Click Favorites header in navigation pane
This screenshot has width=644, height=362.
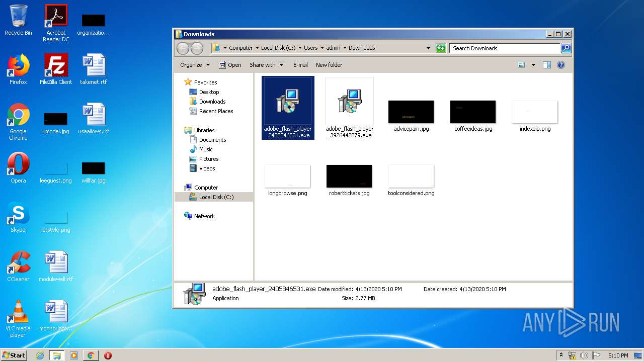(x=200, y=82)
